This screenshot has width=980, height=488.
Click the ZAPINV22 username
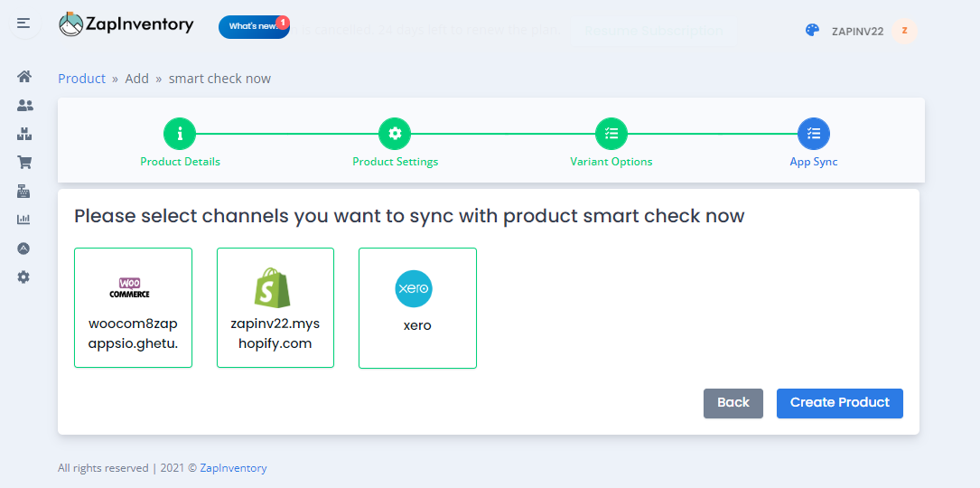click(857, 32)
